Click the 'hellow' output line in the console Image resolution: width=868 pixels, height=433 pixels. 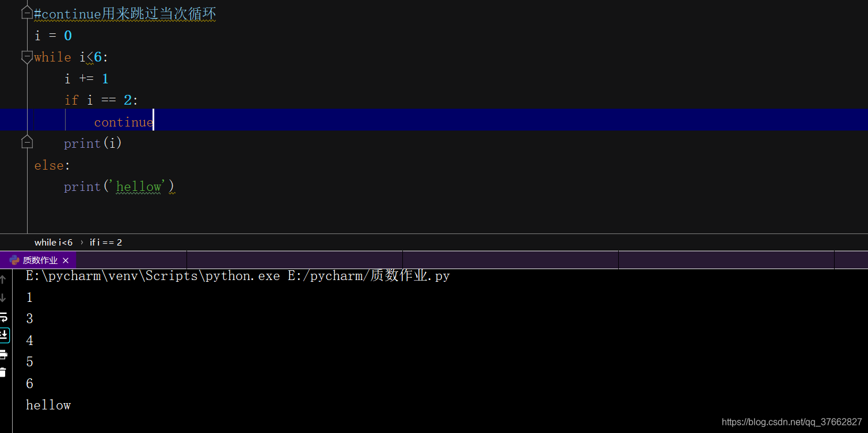click(x=48, y=405)
